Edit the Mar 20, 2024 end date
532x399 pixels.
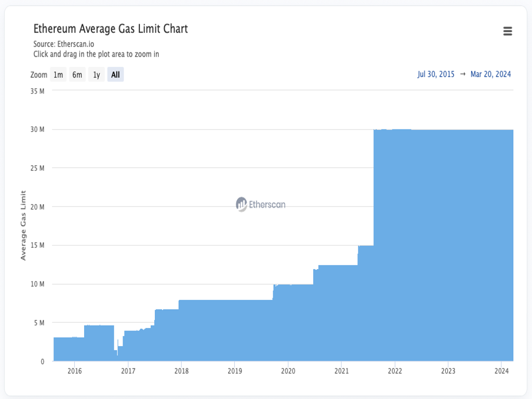(490, 74)
